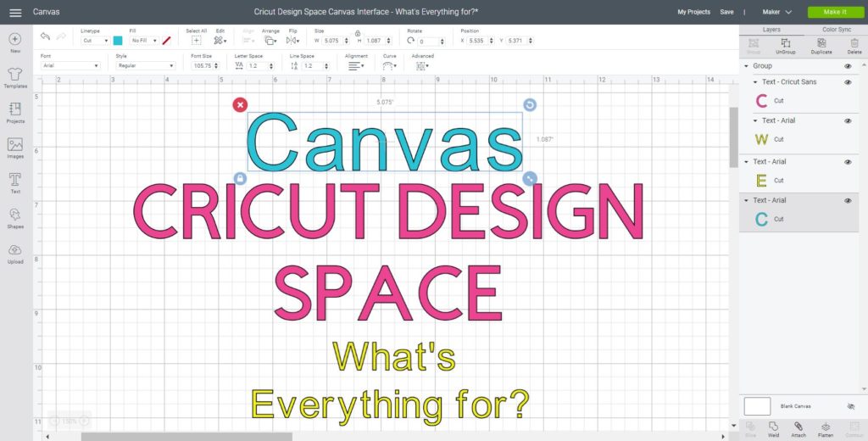Screen dimensions: 868x441
Task: Open the Maker machine dropdown
Action: (776, 12)
